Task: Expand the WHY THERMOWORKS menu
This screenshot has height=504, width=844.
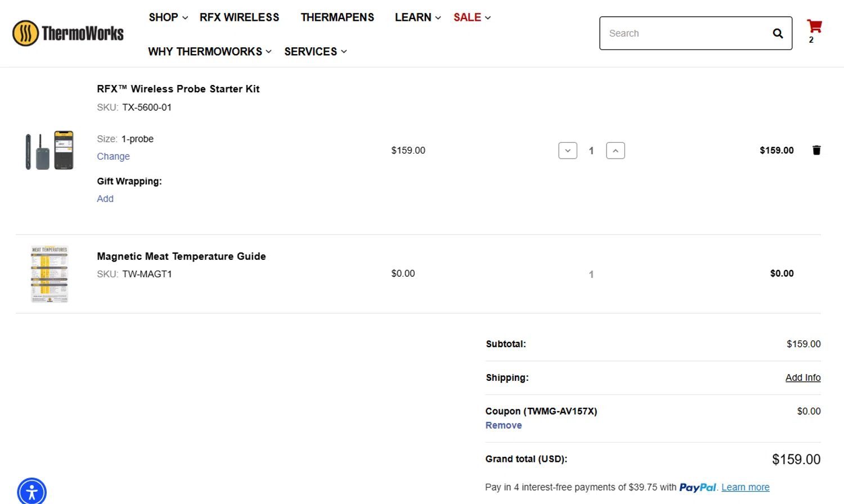Action: (210, 52)
